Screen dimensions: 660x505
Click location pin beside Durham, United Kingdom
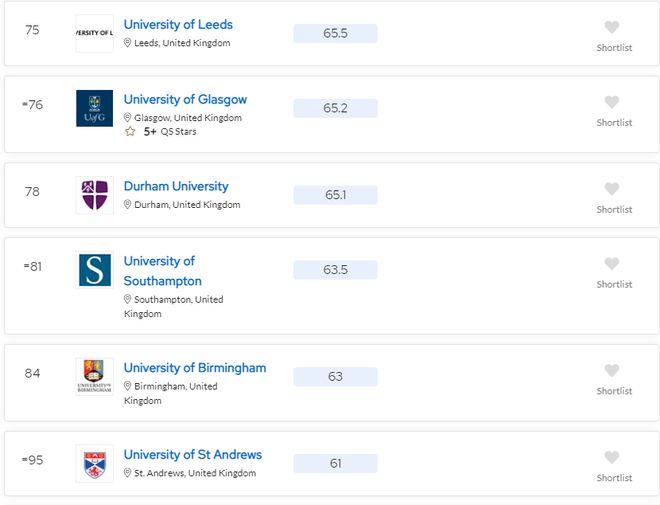point(128,205)
